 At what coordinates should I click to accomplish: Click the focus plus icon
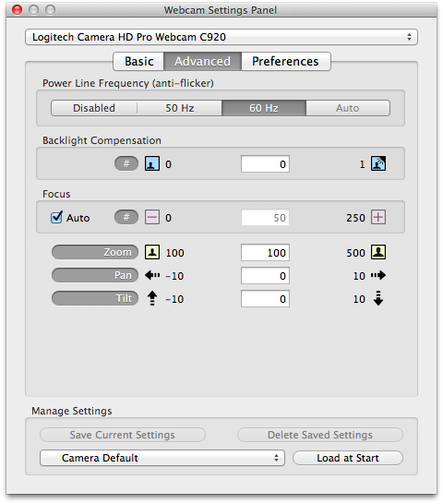[378, 217]
